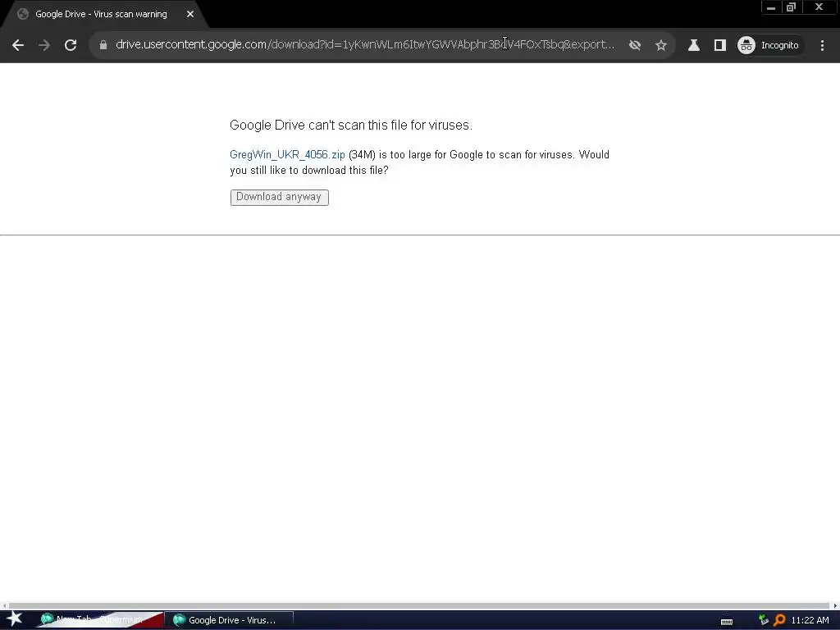Restore down the browser window
Image resolution: width=840 pixels, height=630 pixels.
click(x=791, y=7)
